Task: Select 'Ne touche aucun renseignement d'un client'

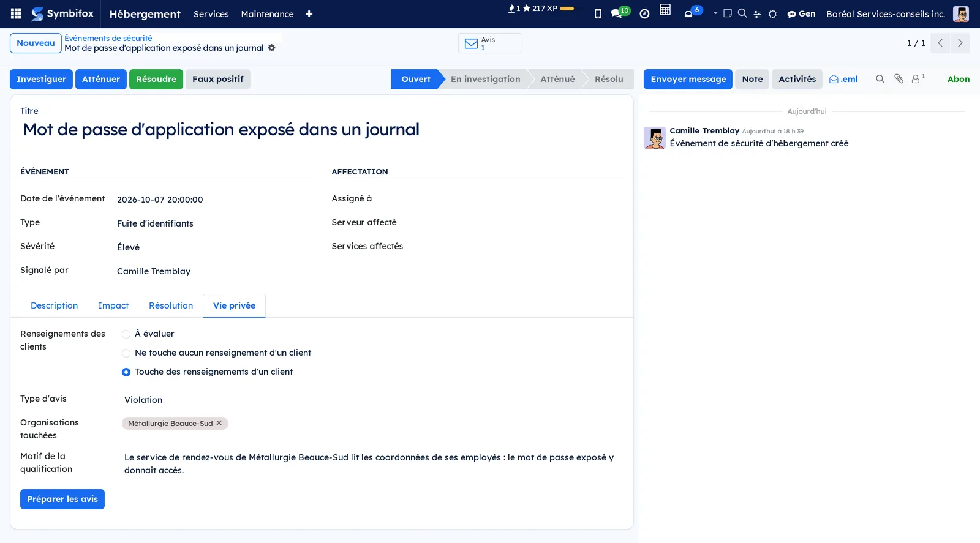Action: [126, 353]
